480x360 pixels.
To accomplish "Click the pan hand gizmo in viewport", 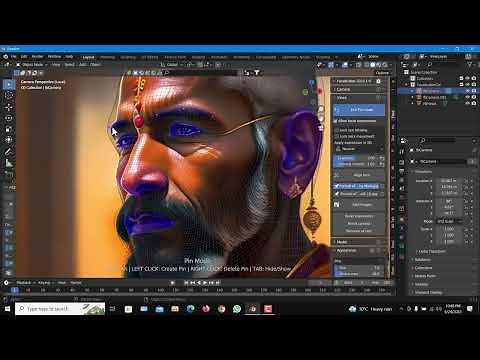I will pos(321,118).
